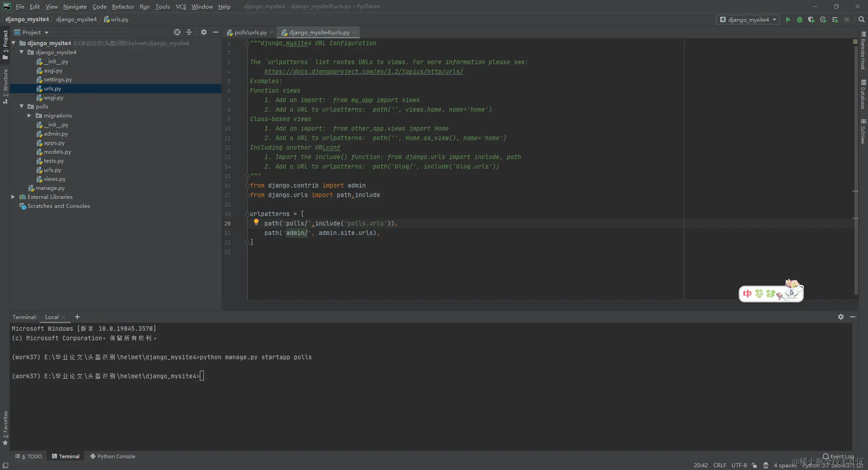Click the locate/scroll from source icon

[177, 32]
